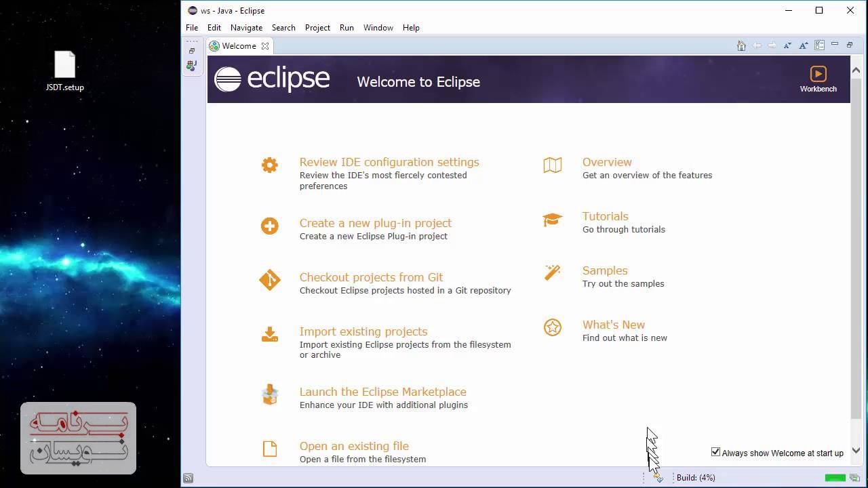Viewport: 868px width, 488px height.
Task: Click the graduation cap Tutorials icon
Action: click(x=553, y=220)
